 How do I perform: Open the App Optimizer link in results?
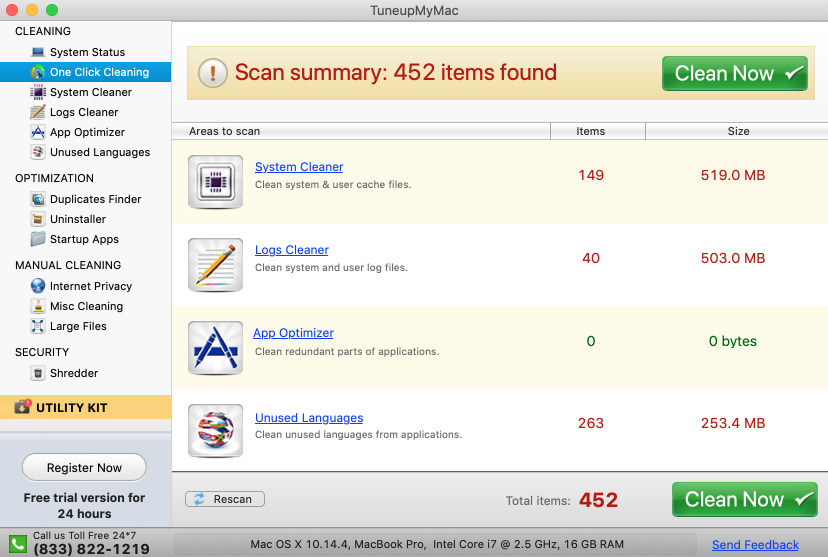293,333
